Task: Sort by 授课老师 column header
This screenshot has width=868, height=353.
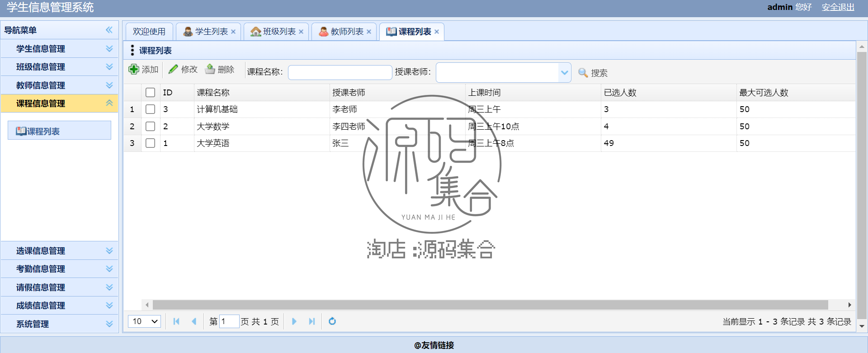Action: pyautogui.click(x=398, y=93)
